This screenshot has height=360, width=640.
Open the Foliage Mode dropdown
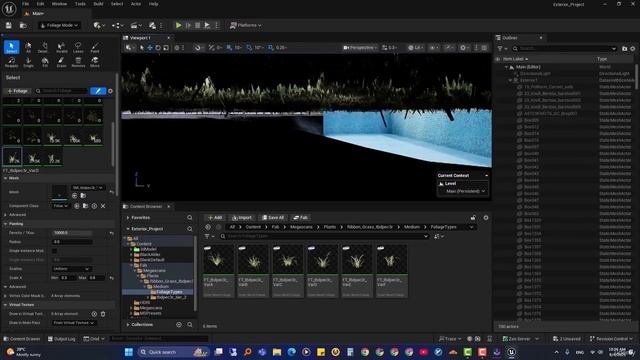pyautogui.click(x=60, y=25)
